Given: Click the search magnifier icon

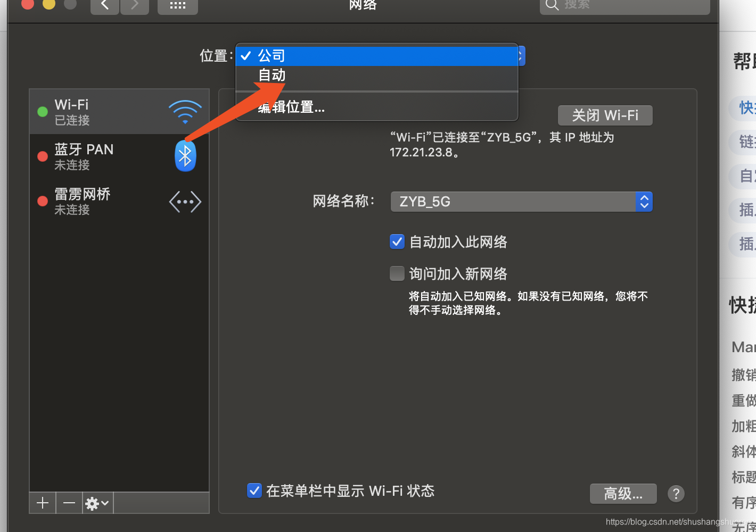Looking at the screenshot, I should [x=552, y=5].
